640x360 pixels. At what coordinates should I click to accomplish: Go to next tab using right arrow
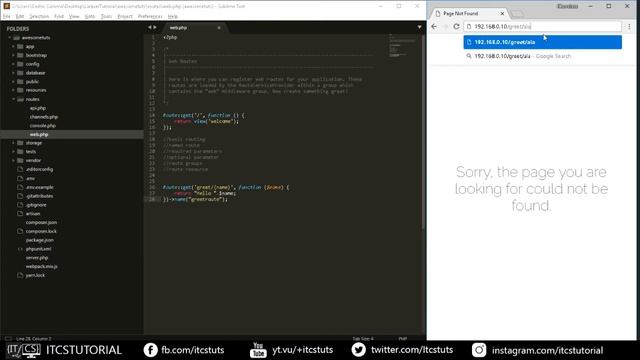pyautogui.click(x=155, y=27)
